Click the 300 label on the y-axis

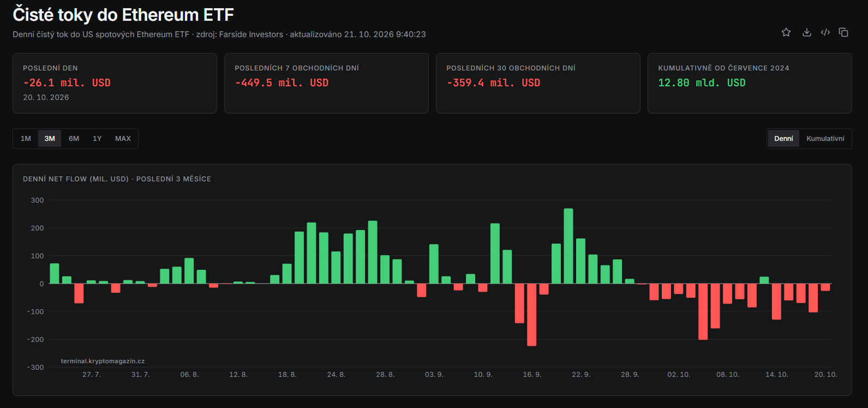tap(38, 200)
